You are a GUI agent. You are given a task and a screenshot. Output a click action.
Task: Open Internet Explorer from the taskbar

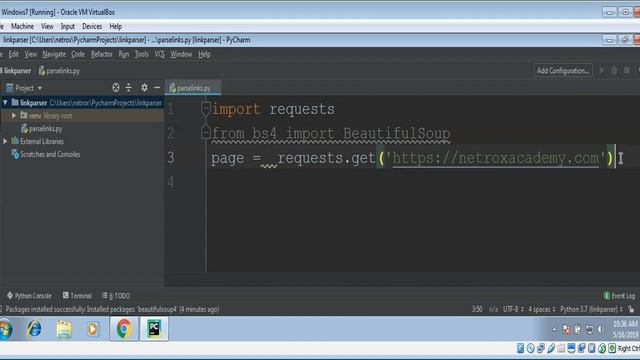click(x=34, y=329)
